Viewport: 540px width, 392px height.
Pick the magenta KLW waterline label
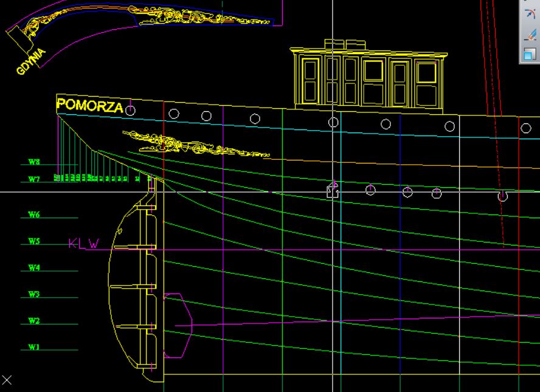[83, 244]
